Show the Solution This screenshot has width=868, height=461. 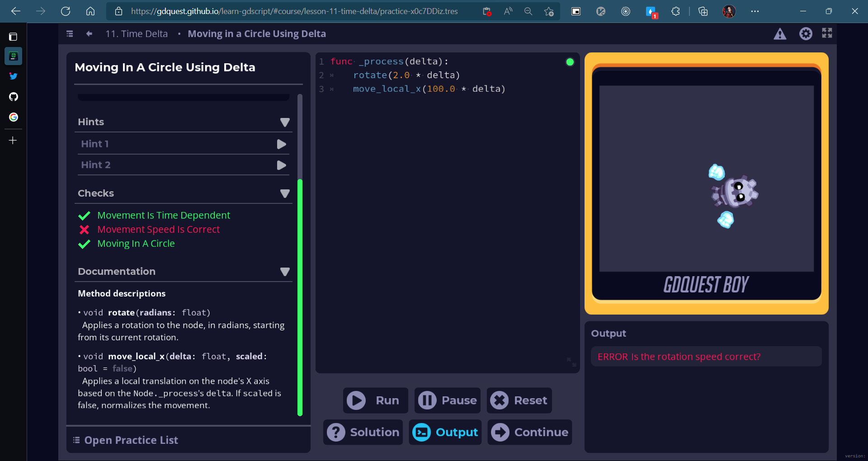pos(363,432)
